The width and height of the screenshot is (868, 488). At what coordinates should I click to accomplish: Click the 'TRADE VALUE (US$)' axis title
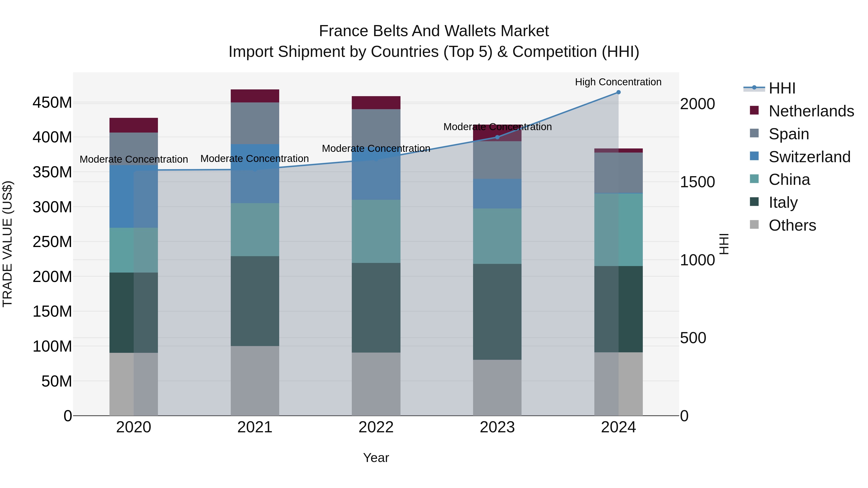click(x=7, y=244)
